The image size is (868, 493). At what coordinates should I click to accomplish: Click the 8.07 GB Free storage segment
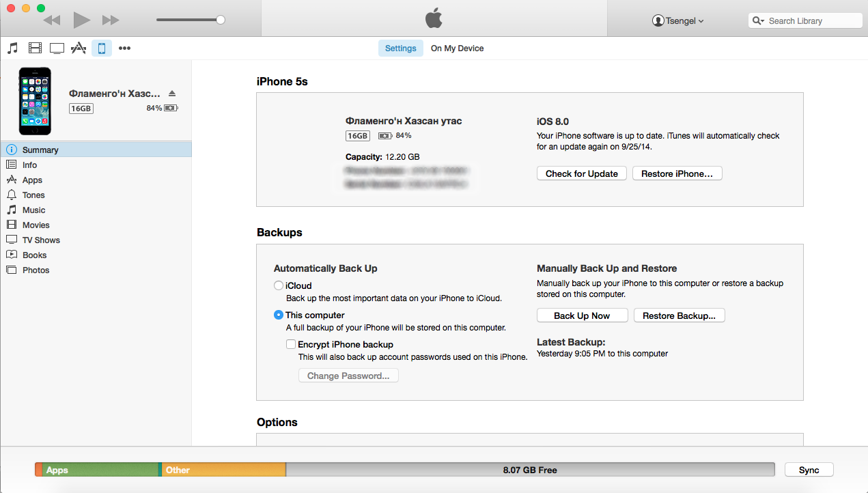pyautogui.click(x=530, y=470)
